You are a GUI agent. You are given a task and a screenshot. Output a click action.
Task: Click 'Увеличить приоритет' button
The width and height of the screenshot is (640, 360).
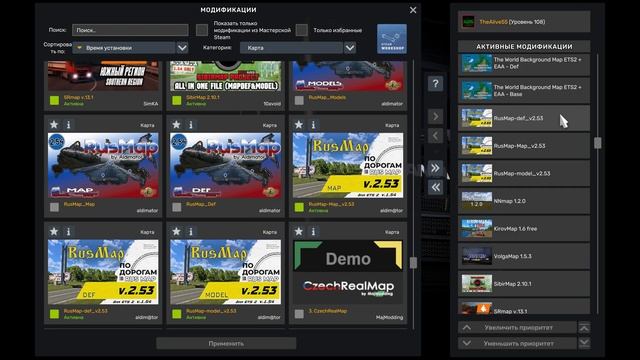517,327
